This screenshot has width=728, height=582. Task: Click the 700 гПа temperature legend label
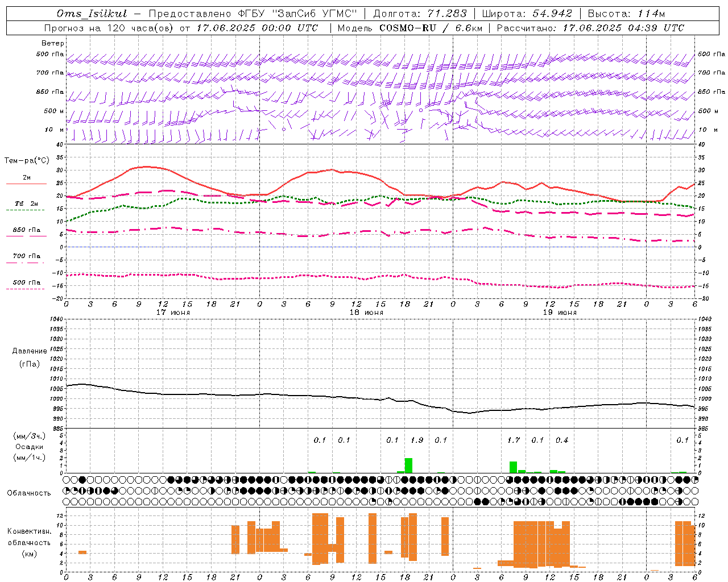coord(27,256)
